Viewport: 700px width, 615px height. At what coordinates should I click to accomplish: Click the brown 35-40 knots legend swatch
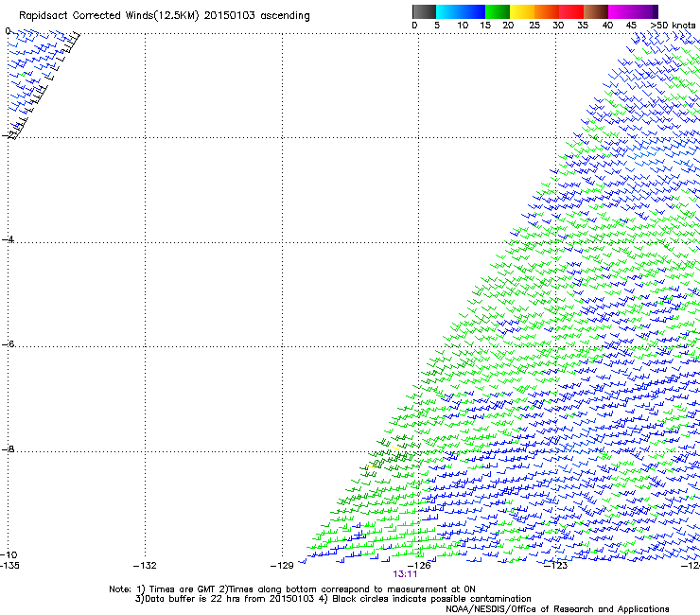point(596,11)
